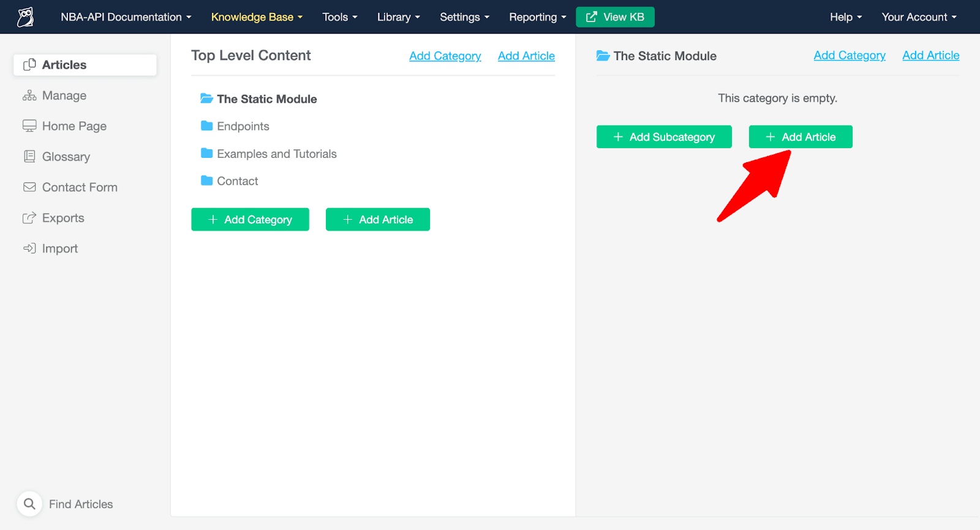Click Add Article link under Top Level Content
Image resolution: width=980 pixels, height=530 pixels.
point(526,56)
